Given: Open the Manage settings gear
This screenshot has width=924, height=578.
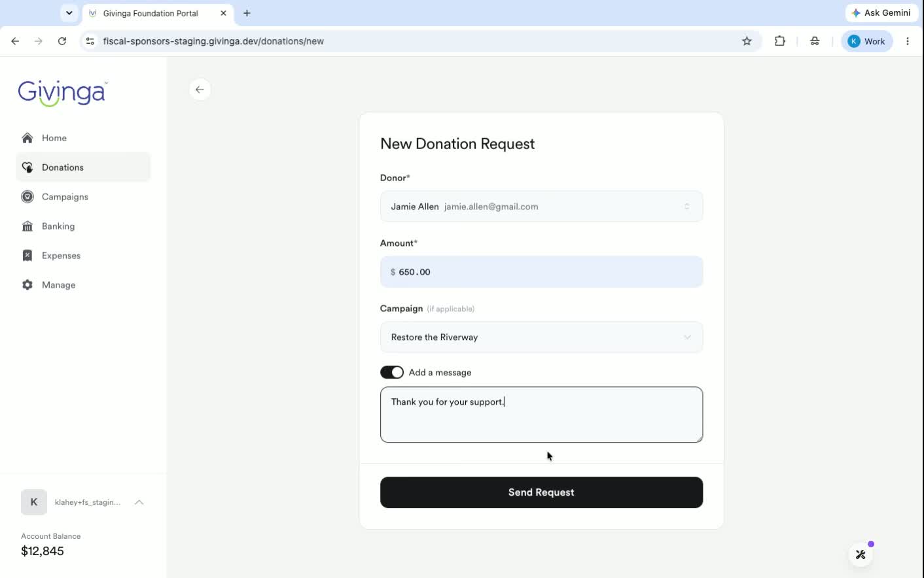Looking at the screenshot, I should click(x=27, y=285).
